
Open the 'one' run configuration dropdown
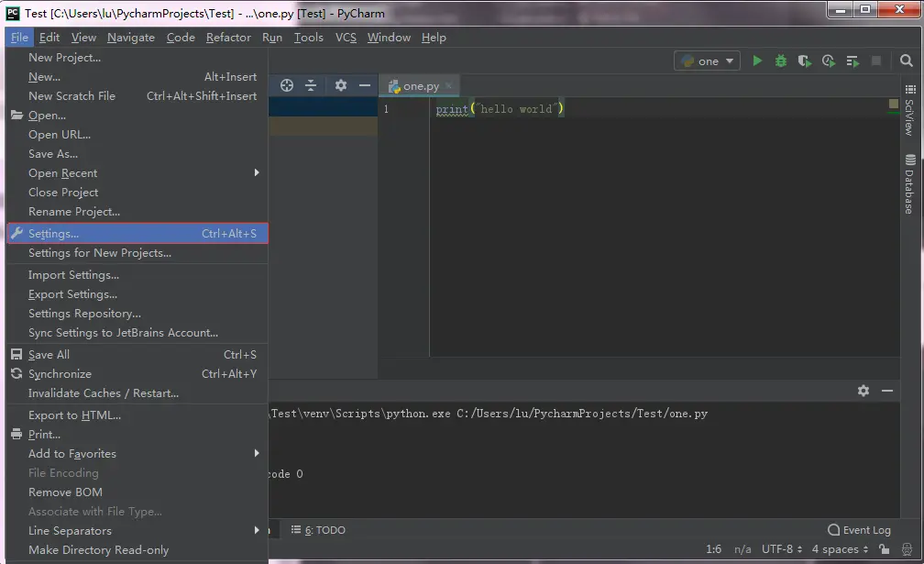707,61
